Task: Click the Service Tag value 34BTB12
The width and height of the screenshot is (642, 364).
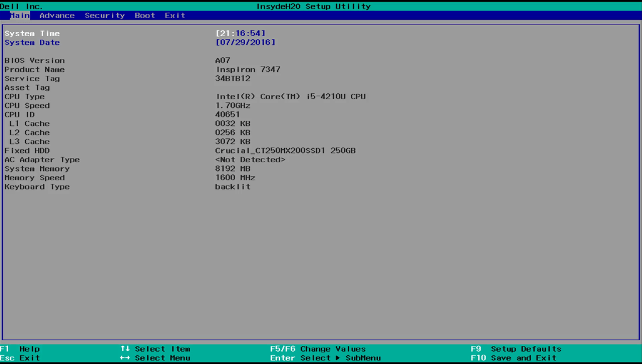Action: click(x=233, y=79)
